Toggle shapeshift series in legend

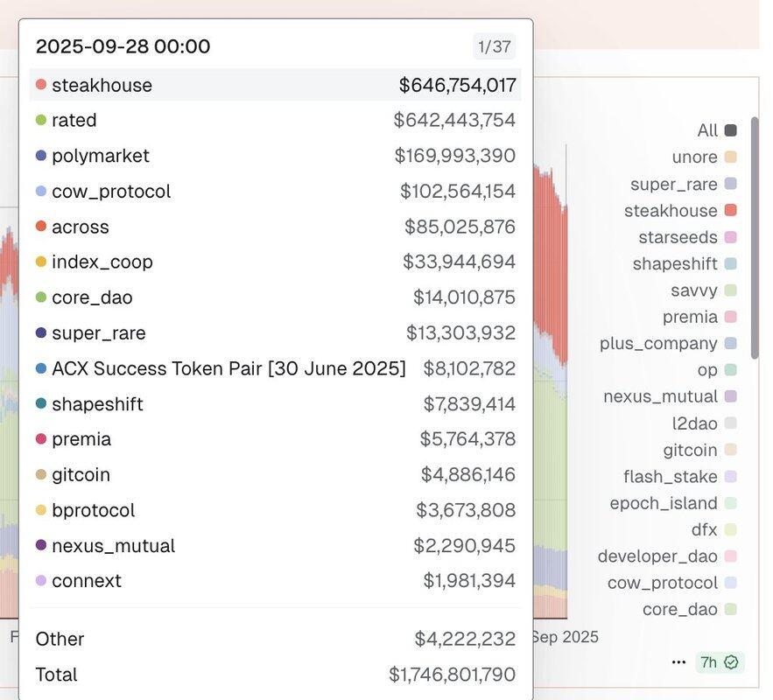click(685, 263)
